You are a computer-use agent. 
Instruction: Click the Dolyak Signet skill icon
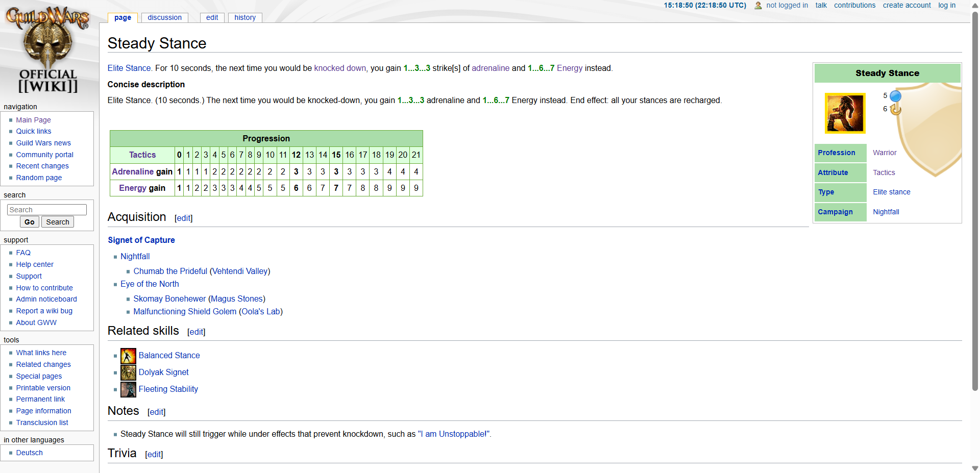(x=128, y=372)
